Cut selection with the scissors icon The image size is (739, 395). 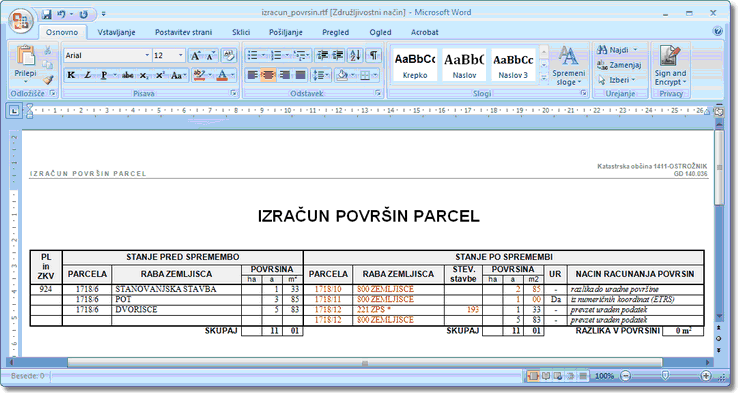(x=48, y=50)
